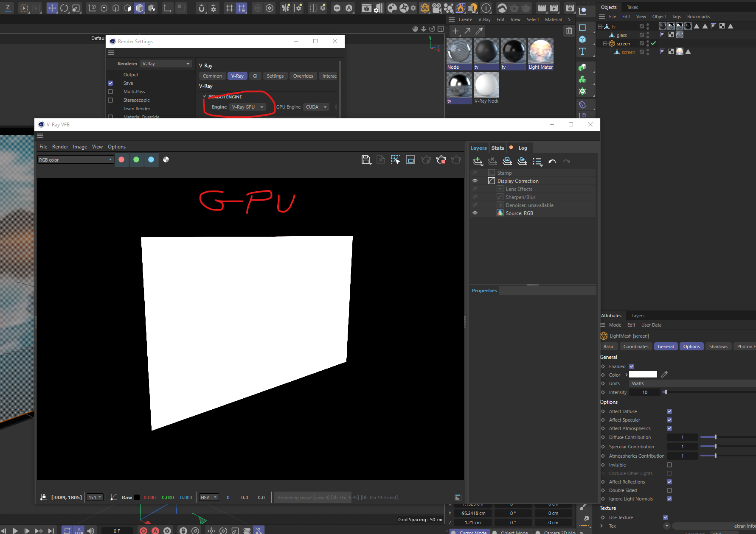Collapse the screen object tree node
The image size is (756, 534).
[605, 44]
